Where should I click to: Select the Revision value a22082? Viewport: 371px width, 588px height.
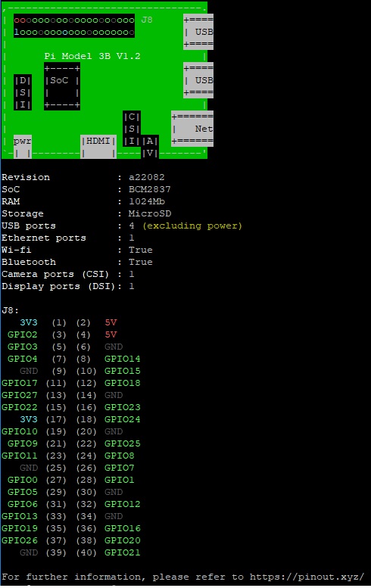[147, 177]
